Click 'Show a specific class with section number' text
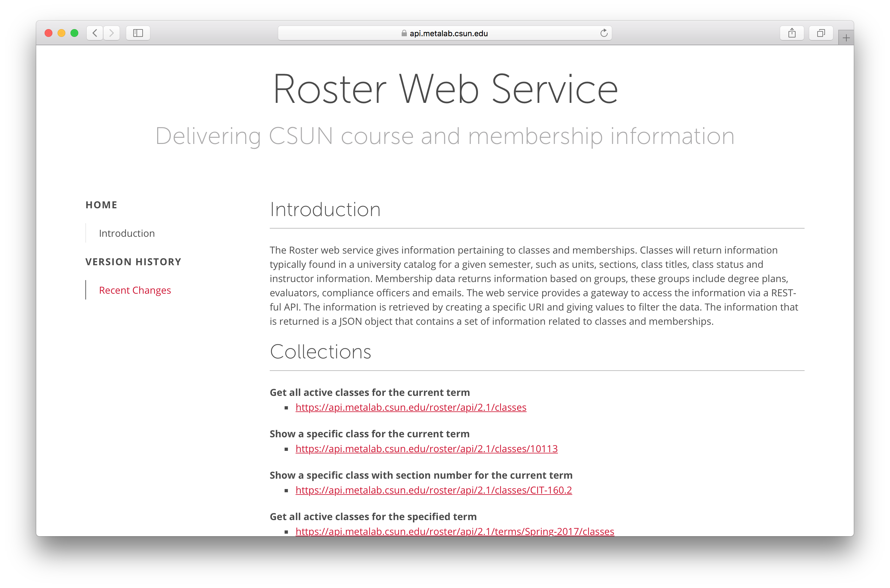The image size is (890, 588). 421,475
